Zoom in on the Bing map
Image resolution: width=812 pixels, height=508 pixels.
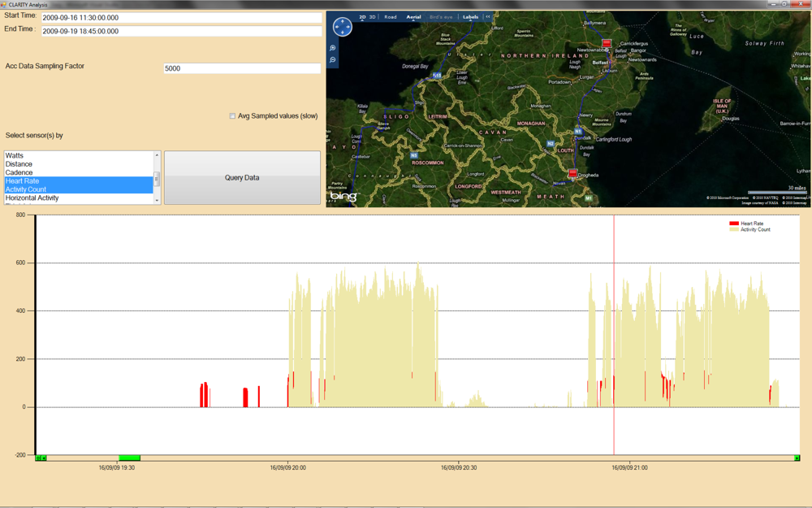(333, 48)
